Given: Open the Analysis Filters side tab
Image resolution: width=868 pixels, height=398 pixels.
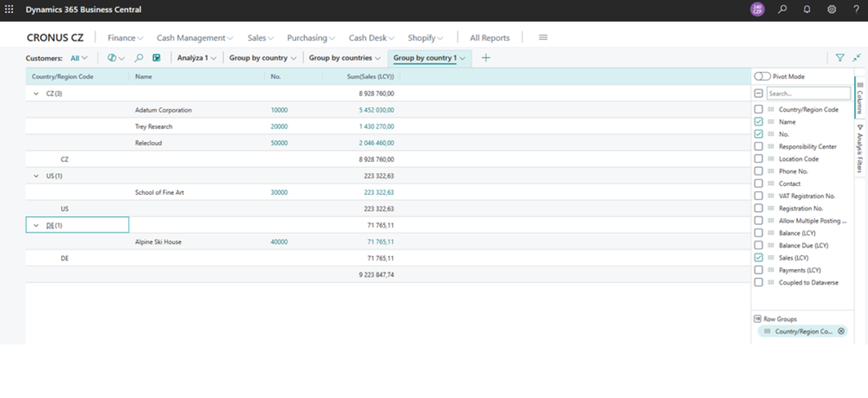Looking at the screenshot, I should coord(860,150).
